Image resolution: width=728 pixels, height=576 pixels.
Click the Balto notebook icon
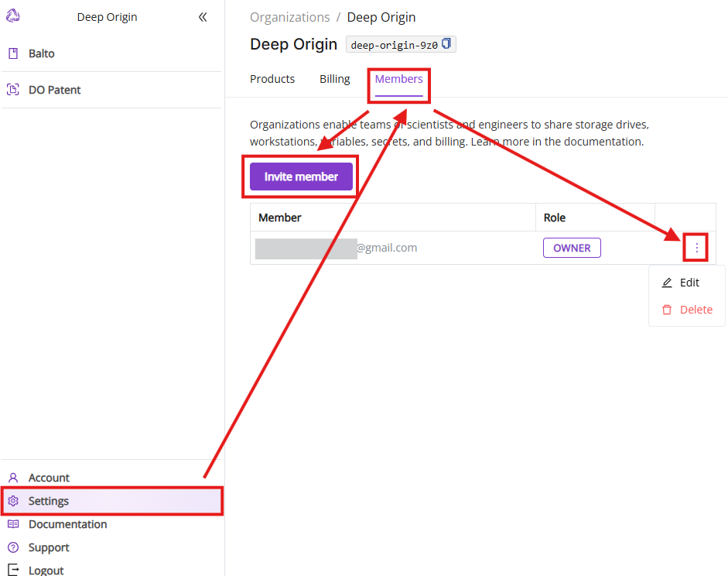pyautogui.click(x=12, y=53)
